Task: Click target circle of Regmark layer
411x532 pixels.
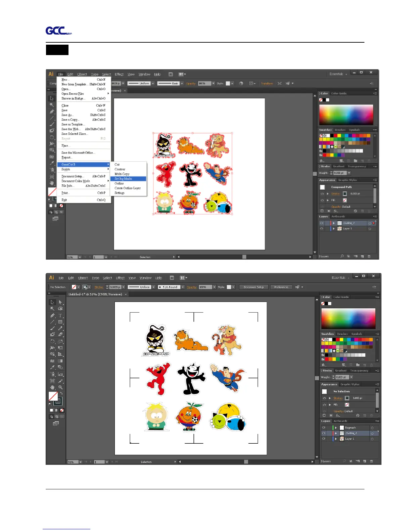Action: [x=372, y=428]
